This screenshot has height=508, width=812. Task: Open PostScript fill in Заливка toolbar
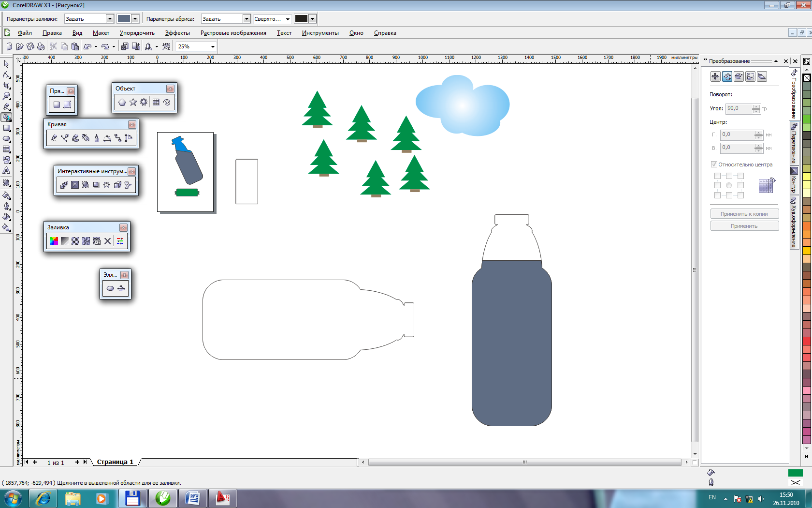point(97,241)
